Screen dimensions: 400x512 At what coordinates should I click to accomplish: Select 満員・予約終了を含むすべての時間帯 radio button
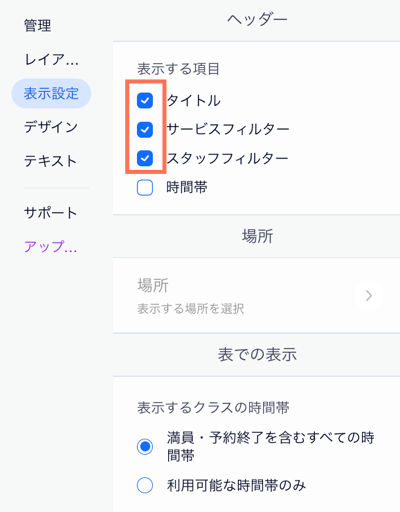coord(145,447)
